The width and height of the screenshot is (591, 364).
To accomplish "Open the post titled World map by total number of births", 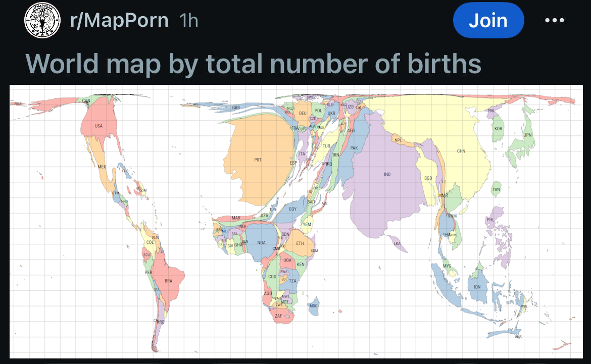I will pos(253,64).
